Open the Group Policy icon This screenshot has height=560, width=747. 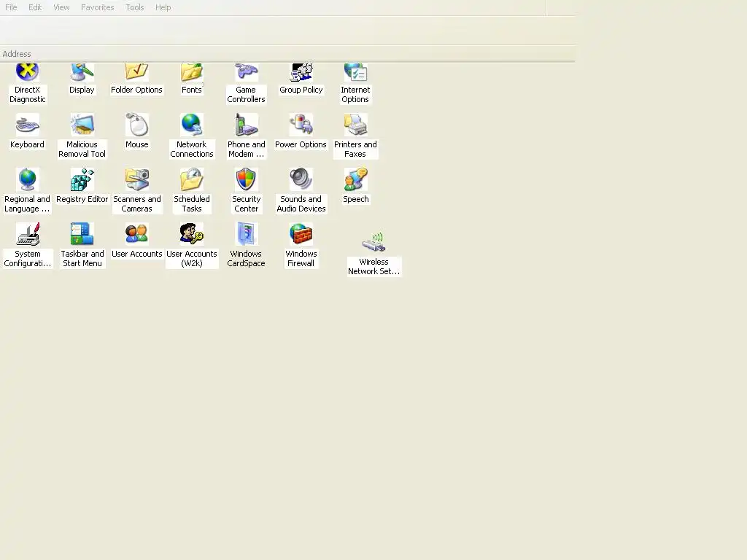[301, 72]
